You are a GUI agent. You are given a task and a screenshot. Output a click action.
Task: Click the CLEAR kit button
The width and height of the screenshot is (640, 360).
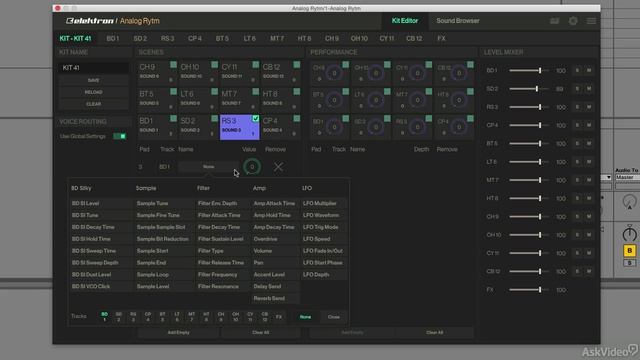click(93, 104)
